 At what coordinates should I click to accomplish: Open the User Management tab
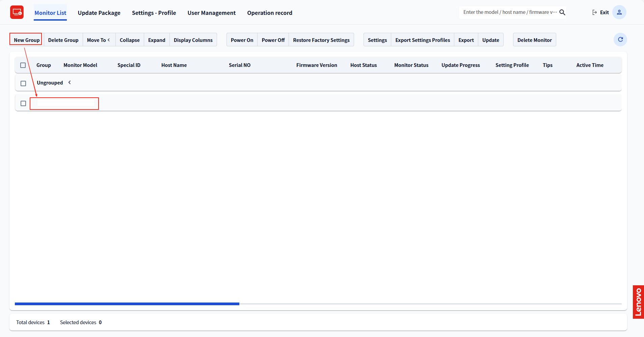211,13
